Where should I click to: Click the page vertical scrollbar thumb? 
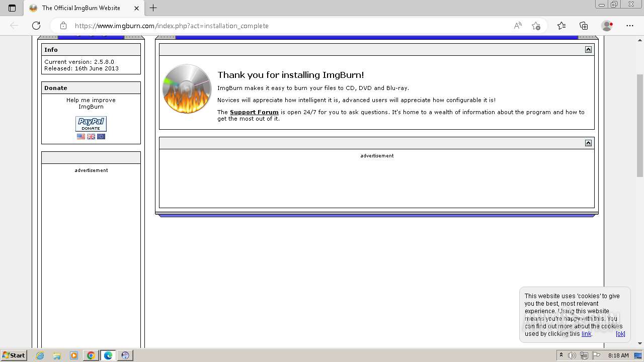tap(640, 125)
